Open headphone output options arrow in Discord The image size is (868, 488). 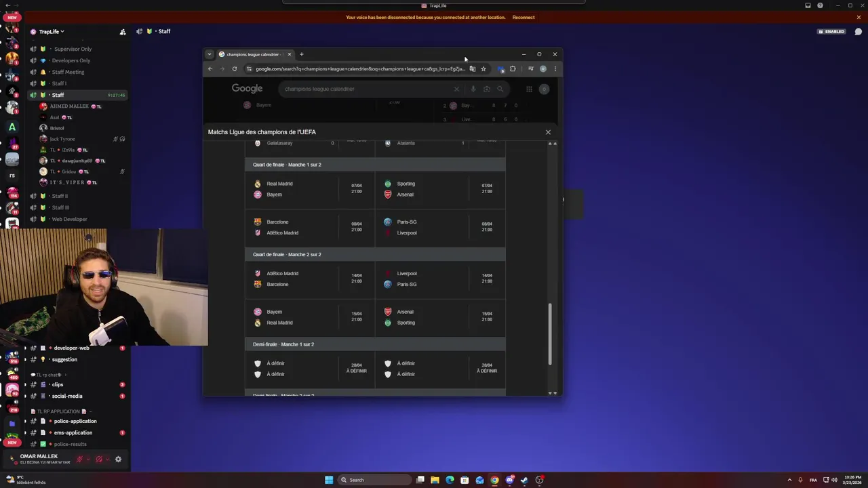click(x=108, y=459)
